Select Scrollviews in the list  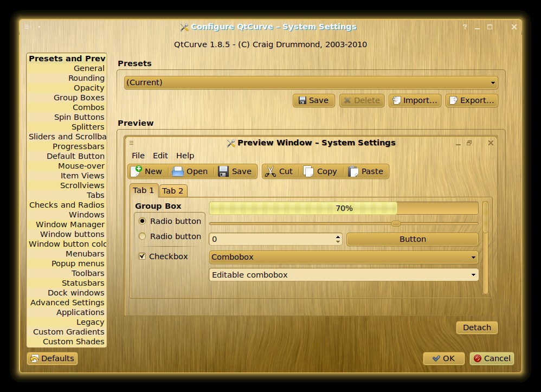coord(66,185)
